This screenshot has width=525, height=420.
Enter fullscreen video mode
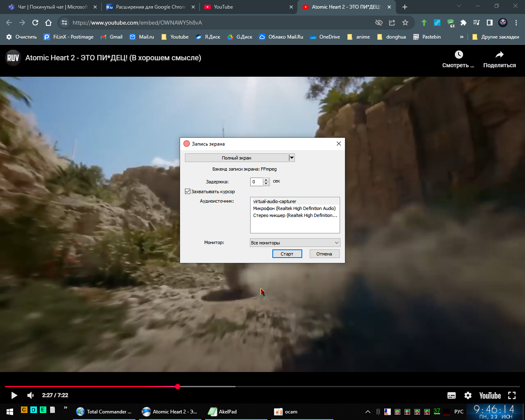pos(512,395)
